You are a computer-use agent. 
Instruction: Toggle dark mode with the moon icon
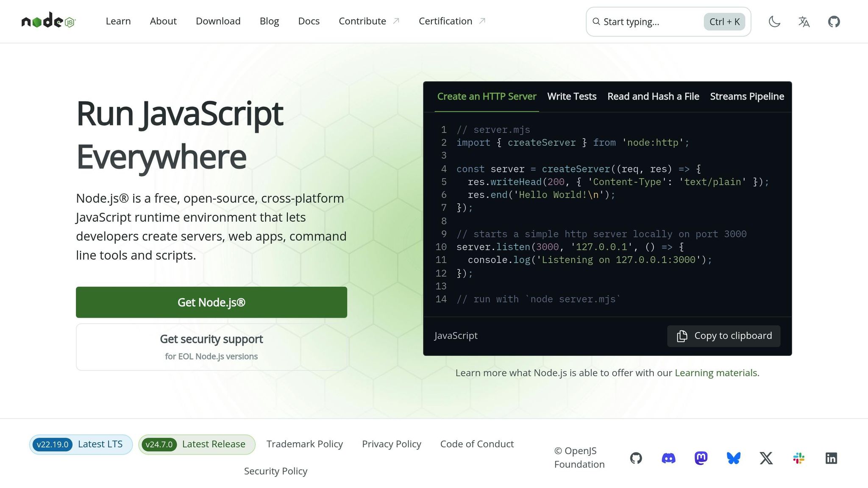[x=774, y=21]
